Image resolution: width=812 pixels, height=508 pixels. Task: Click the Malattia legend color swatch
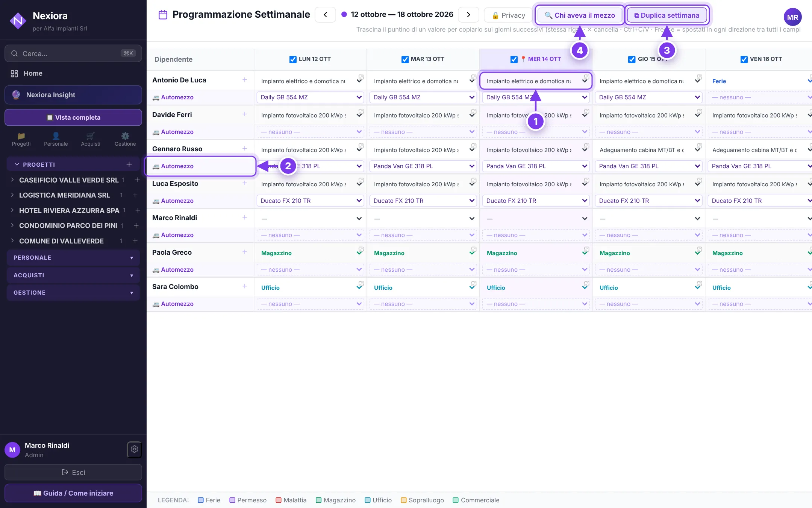pyautogui.click(x=279, y=500)
